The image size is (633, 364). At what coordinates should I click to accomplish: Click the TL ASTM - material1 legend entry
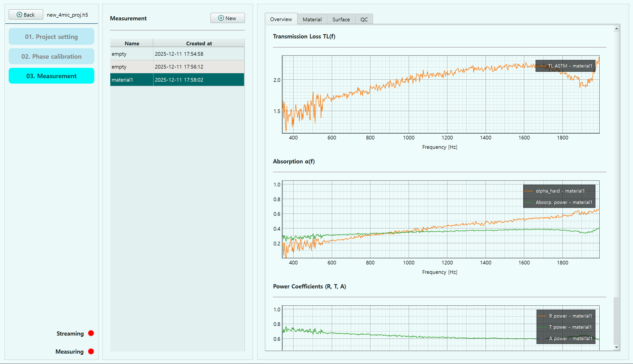[x=565, y=66]
